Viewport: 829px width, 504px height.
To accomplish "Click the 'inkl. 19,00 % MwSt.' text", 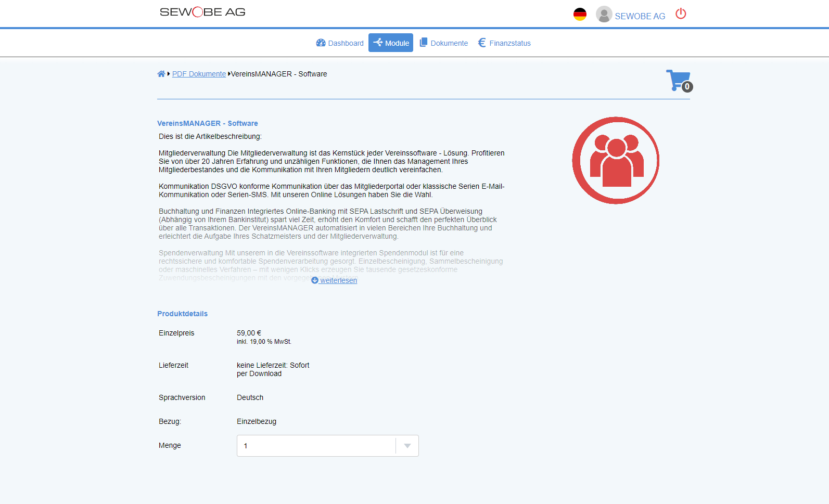I will click(264, 342).
